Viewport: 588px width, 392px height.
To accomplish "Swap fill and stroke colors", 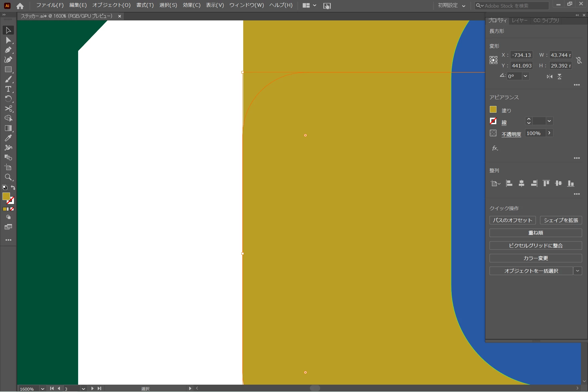I will (x=13, y=188).
